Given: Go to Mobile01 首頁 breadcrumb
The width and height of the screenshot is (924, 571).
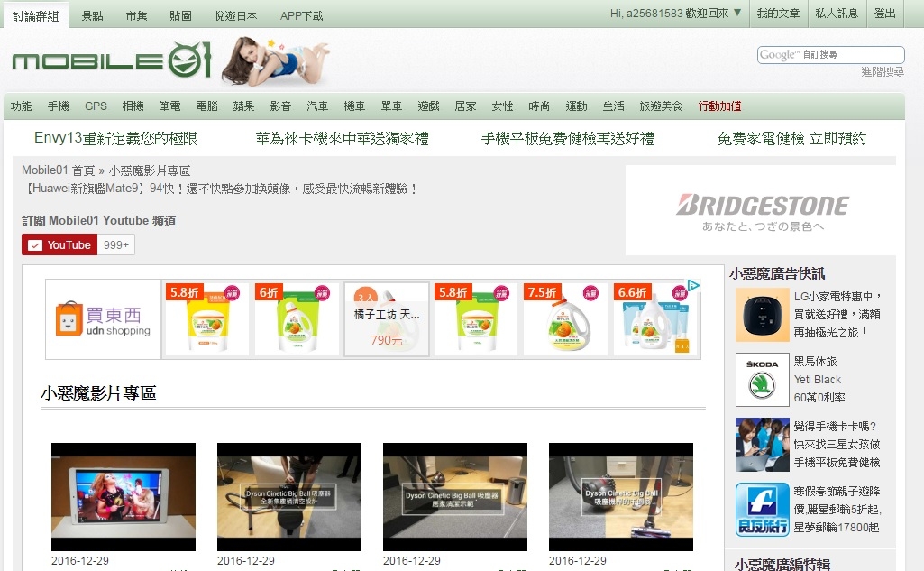Looking at the screenshot, I should click(x=59, y=170).
